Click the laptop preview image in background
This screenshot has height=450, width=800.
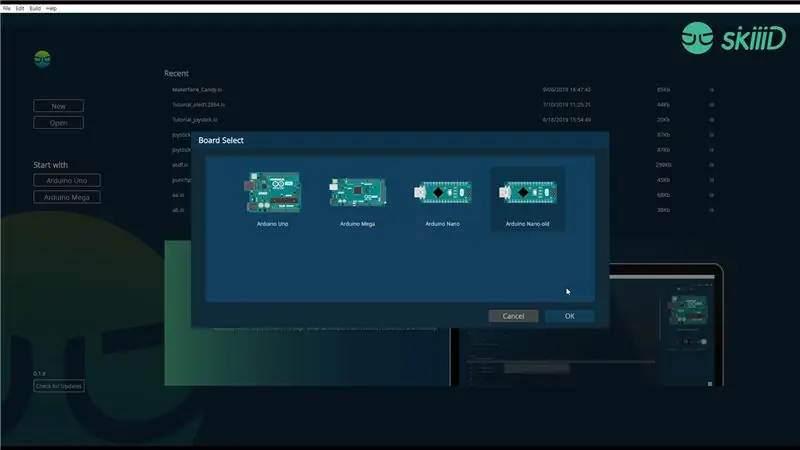(x=587, y=324)
